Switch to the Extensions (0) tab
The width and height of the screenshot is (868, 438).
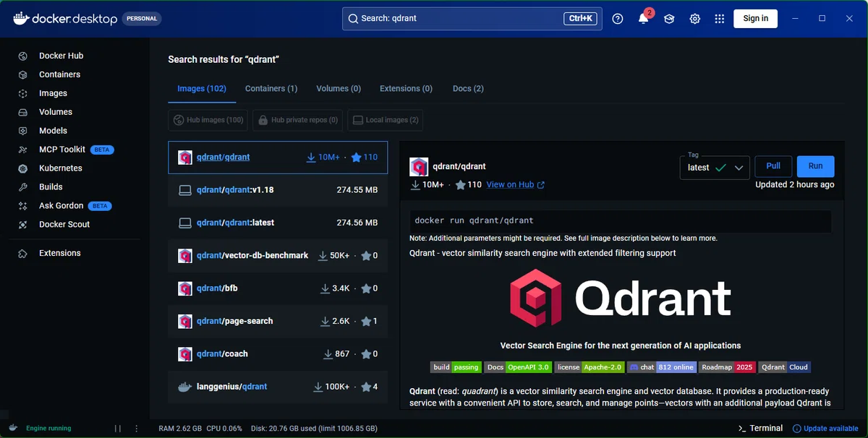406,89
